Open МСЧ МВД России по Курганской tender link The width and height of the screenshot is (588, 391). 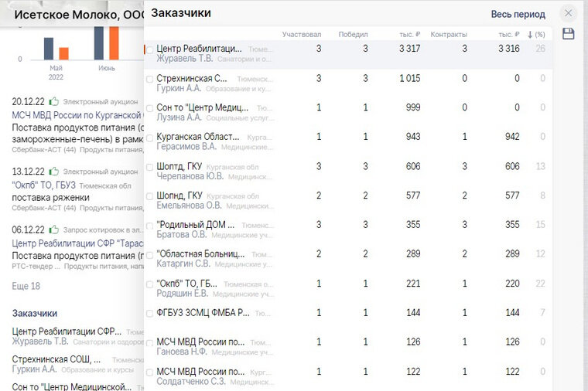click(x=77, y=115)
